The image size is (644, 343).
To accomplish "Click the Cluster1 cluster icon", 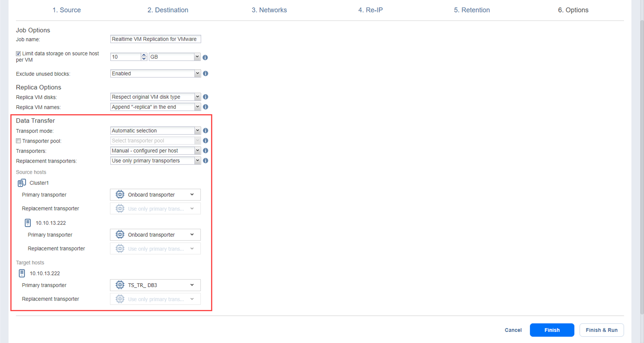I will (22, 183).
